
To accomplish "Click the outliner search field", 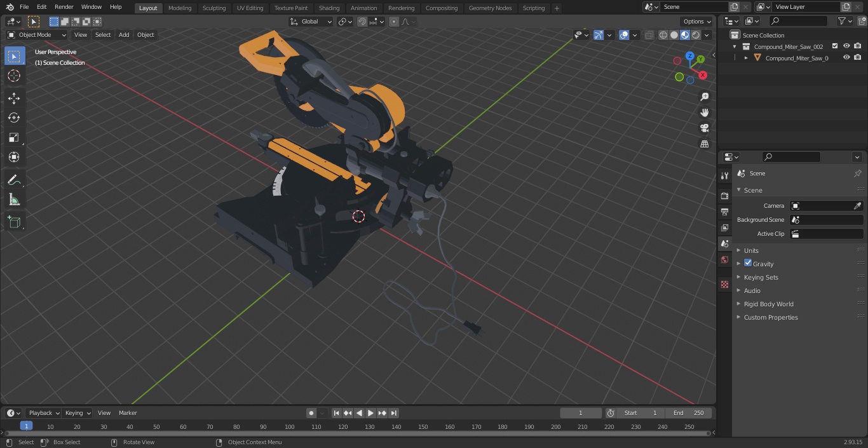I will click(798, 21).
